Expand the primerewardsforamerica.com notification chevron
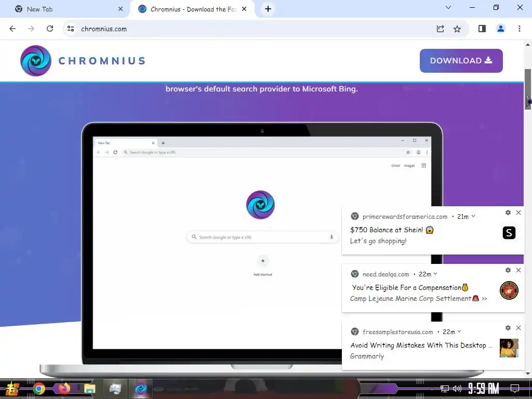Viewport: 532px width, 399px height. click(473, 216)
